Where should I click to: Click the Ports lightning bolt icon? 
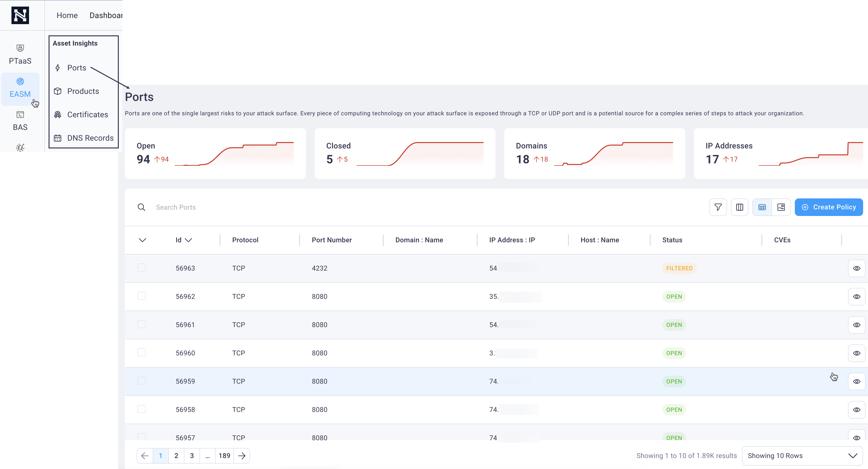(x=58, y=68)
